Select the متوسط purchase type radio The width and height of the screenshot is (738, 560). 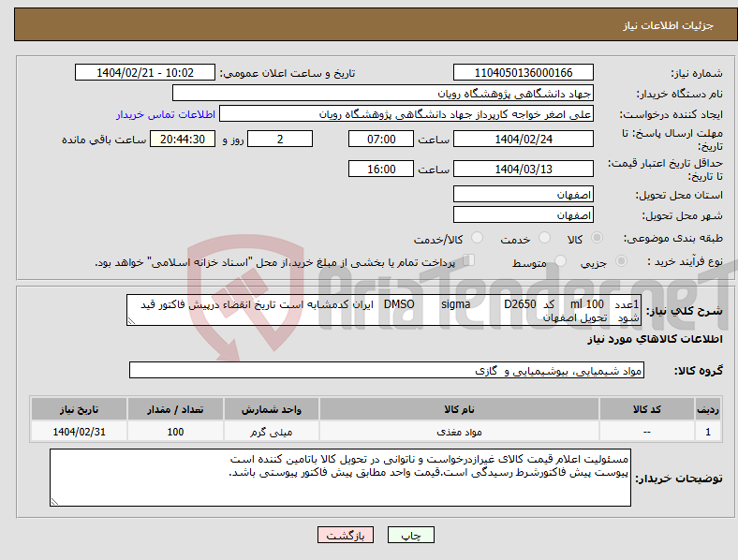561,261
